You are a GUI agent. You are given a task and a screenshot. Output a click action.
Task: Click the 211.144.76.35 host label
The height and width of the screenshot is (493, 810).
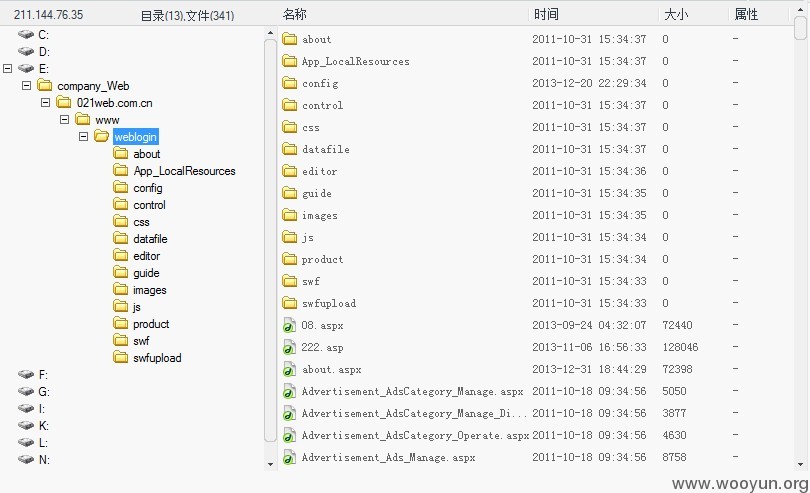49,14
